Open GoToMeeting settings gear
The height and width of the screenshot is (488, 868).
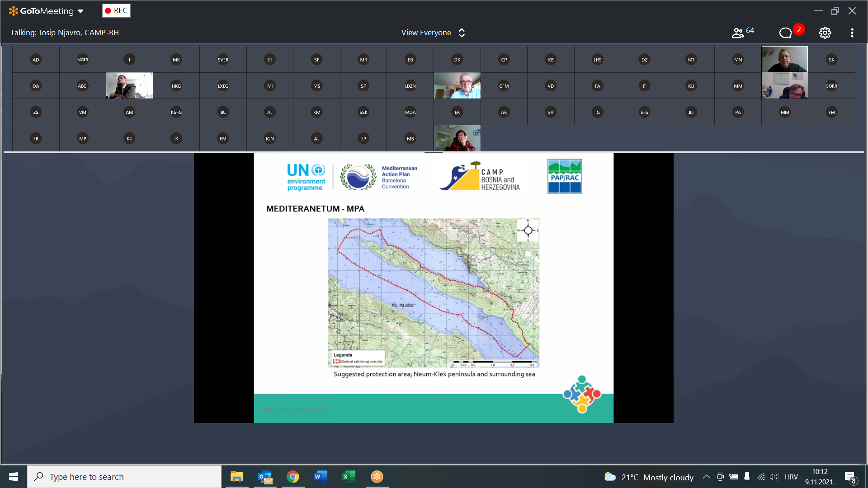pyautogui.click(x=825, y=33)
